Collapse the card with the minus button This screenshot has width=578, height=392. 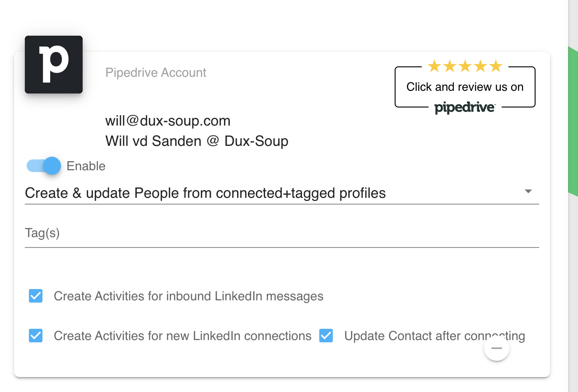(496, 348)
